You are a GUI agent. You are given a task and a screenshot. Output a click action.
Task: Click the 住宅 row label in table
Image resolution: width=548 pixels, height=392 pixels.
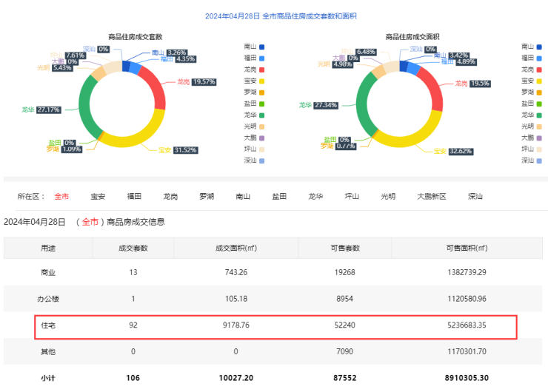click(x=48, y=325)
